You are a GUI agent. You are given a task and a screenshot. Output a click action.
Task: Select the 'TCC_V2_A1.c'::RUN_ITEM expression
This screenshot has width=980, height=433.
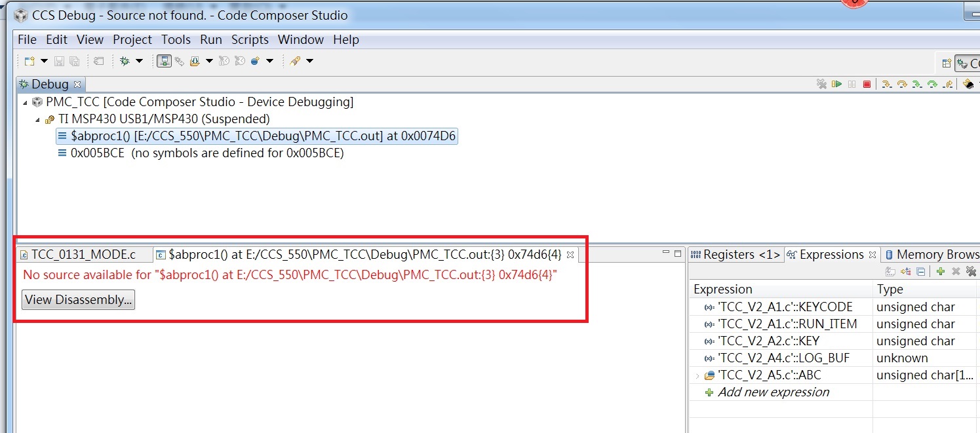coord(787,324)
